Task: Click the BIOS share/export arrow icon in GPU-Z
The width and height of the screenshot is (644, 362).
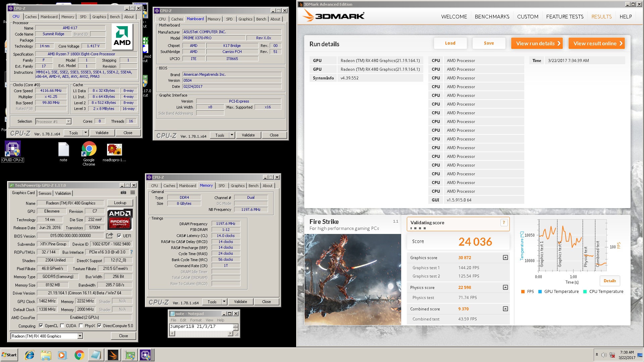Action: click(109, 236)
